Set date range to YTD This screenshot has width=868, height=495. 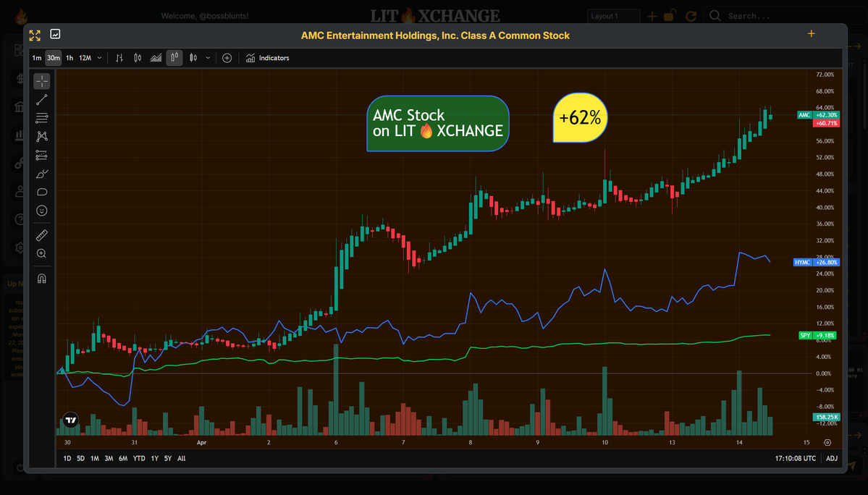[x=139, y=458]
